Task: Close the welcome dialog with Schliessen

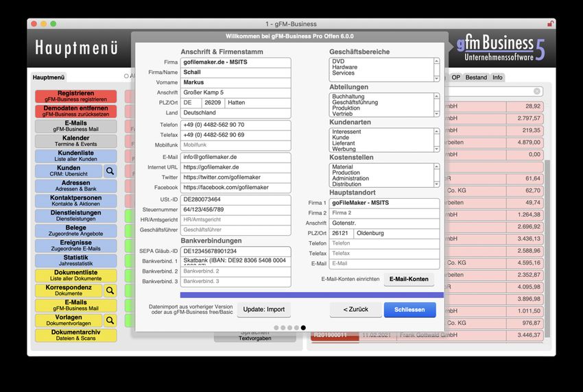Action: (x=409, y=310)
